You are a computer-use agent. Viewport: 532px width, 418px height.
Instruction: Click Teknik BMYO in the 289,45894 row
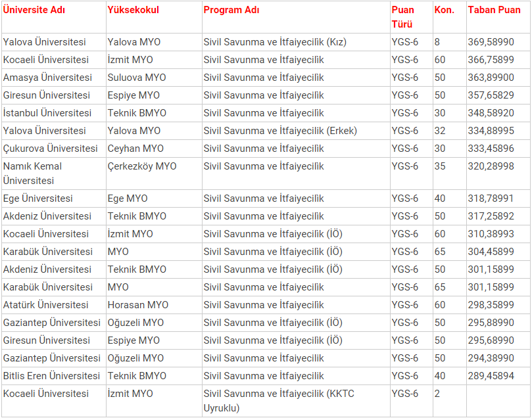[x=137, y=376]
